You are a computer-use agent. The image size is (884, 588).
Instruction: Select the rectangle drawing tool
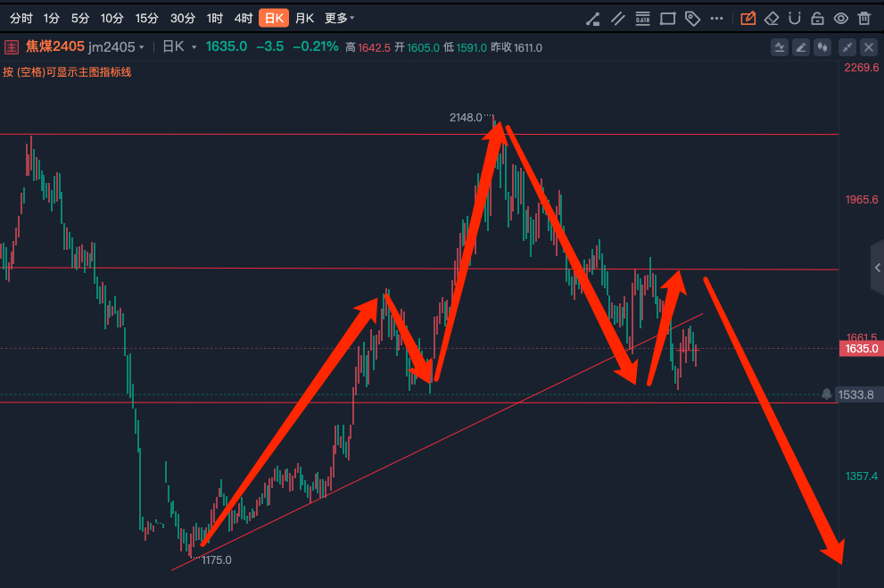point(667,19)
